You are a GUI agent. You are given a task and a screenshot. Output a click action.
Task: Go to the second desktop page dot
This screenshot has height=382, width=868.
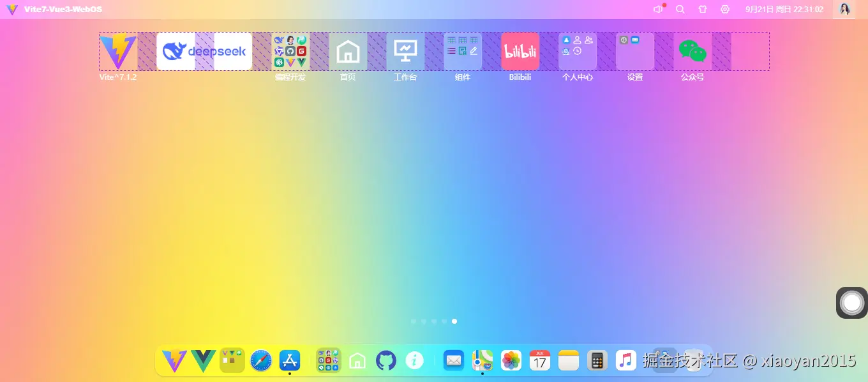[424, 321]
